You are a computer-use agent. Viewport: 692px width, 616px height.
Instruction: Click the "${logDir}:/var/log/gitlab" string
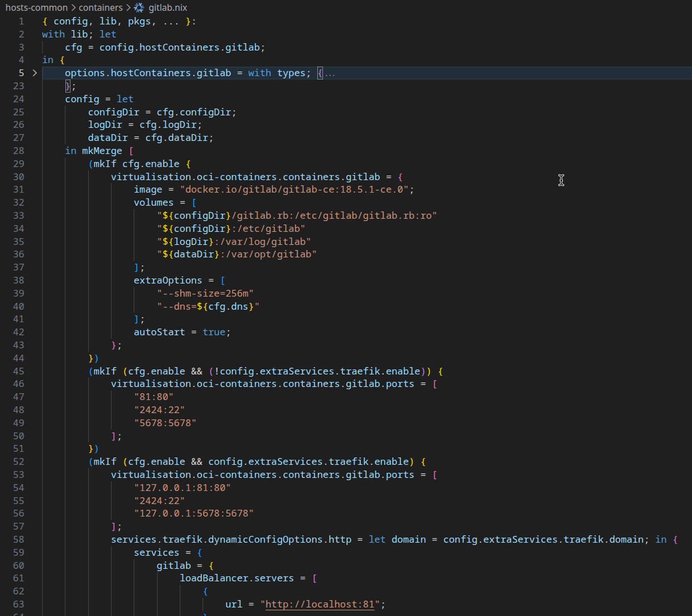(234, 242)
